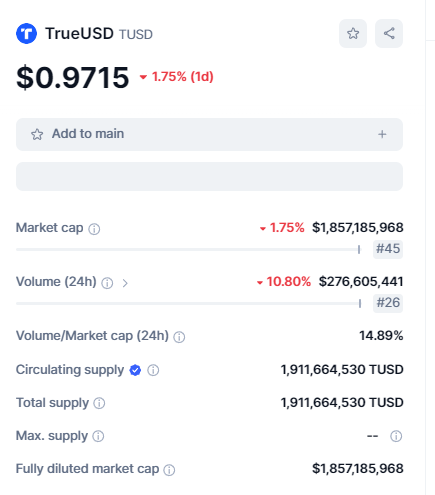
Task: Click the market cap rank #45 badge
Action: point(388,249)
